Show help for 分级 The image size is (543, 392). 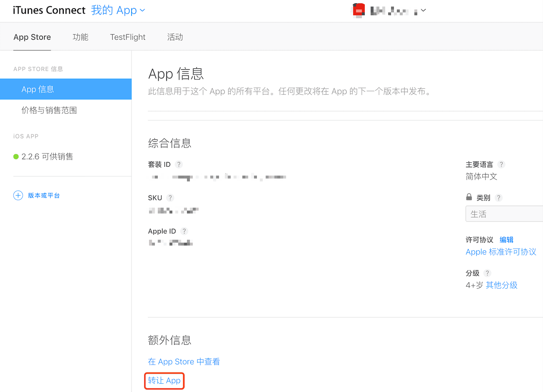click(x=488, y=273)
